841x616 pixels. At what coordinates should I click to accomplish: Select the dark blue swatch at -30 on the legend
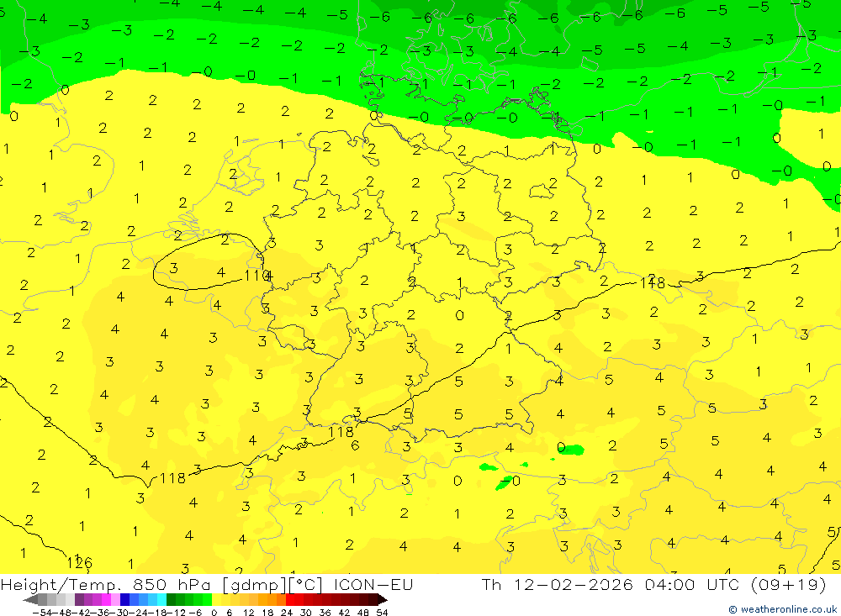tap(124, 600)
